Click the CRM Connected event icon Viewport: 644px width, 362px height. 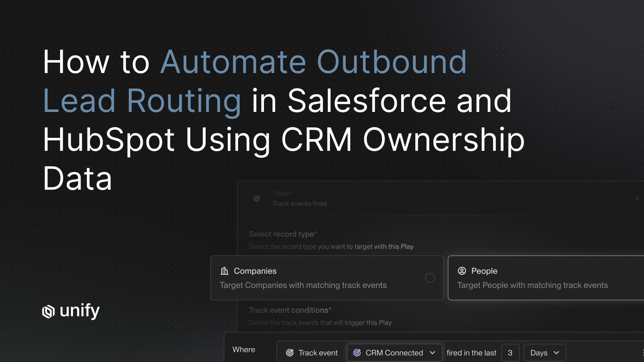point(357,353)
